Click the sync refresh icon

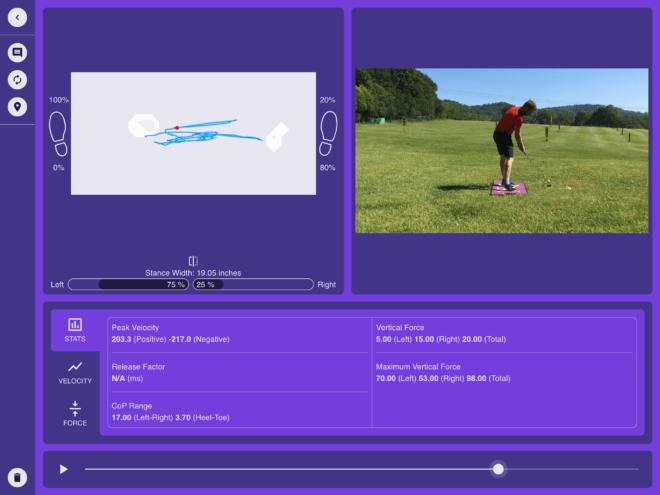(17, 80)
